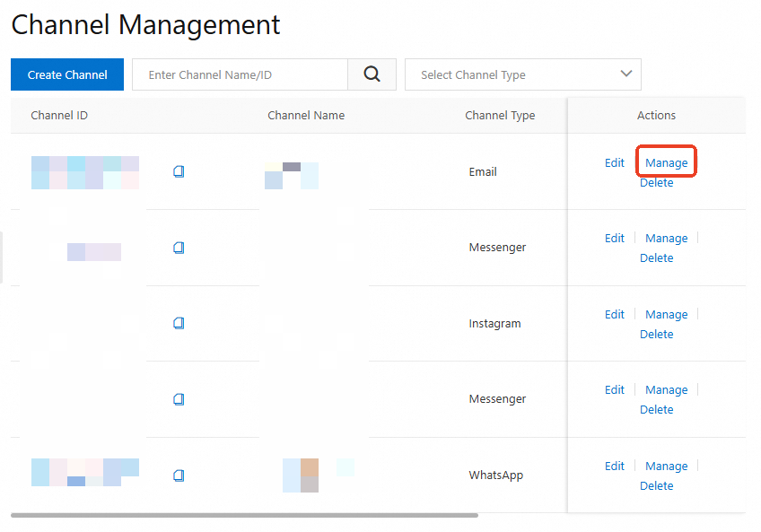
Task: Click the Create Channel button
Action: point(66,74)
